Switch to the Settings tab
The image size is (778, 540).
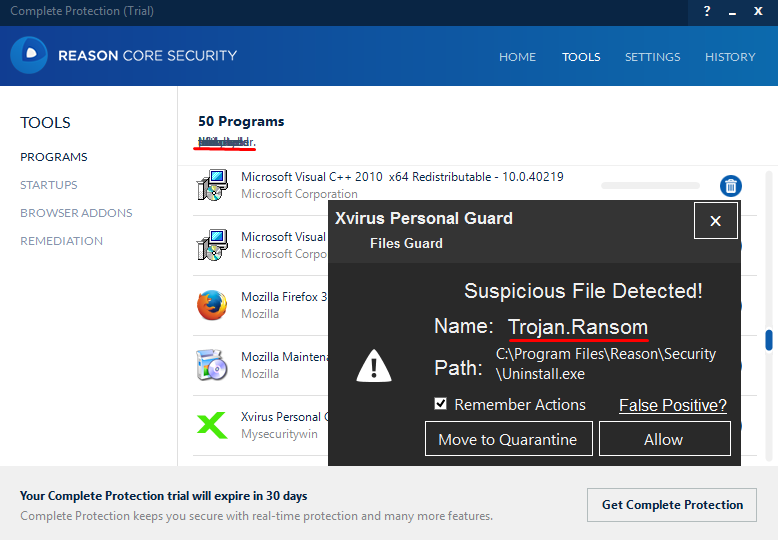pyautogui.click(x=652, y=57)
